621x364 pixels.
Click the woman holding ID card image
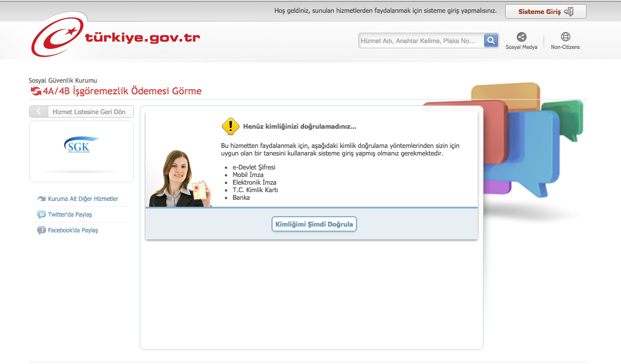179,179
